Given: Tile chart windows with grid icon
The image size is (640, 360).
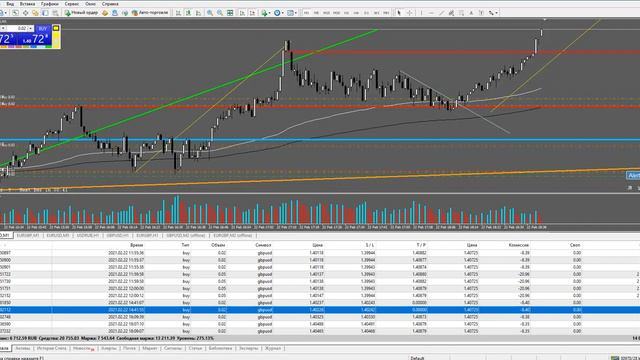Looking at the screenshot, I should pyautogui.click(x=230, y=13).
